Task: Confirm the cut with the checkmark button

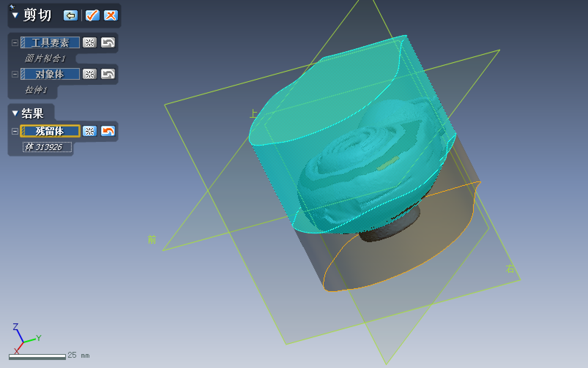Action: (92, 15)
